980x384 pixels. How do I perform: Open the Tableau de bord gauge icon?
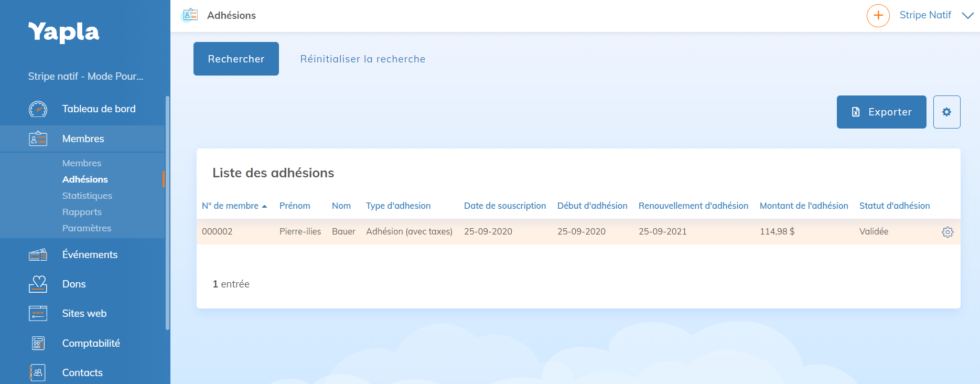coord(38,109)
